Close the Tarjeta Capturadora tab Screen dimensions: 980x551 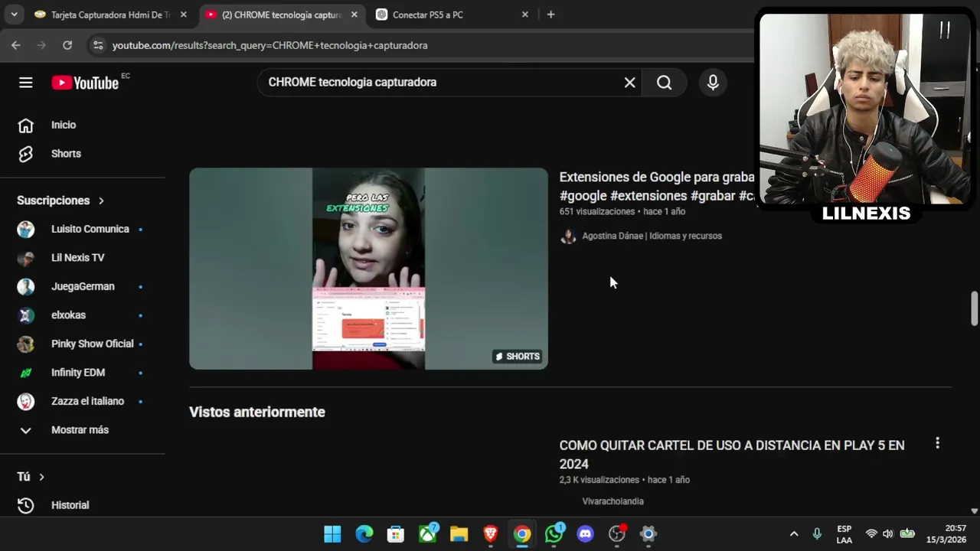(183, 15)
